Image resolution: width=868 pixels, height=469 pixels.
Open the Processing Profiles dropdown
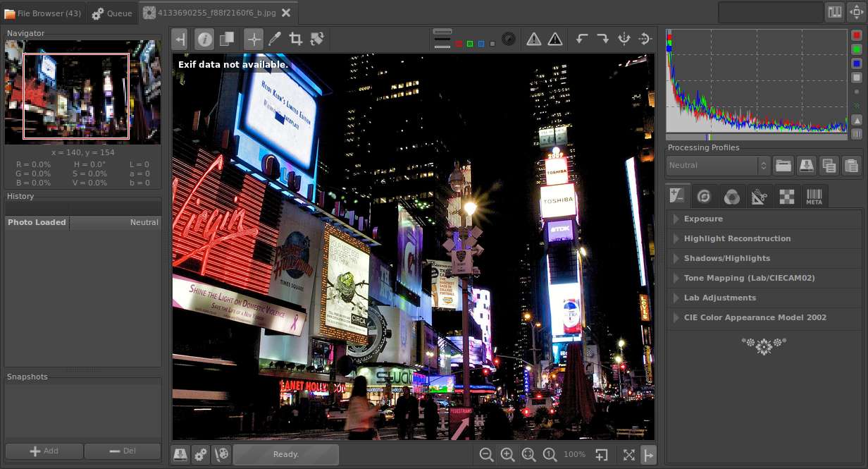[719, 166]
